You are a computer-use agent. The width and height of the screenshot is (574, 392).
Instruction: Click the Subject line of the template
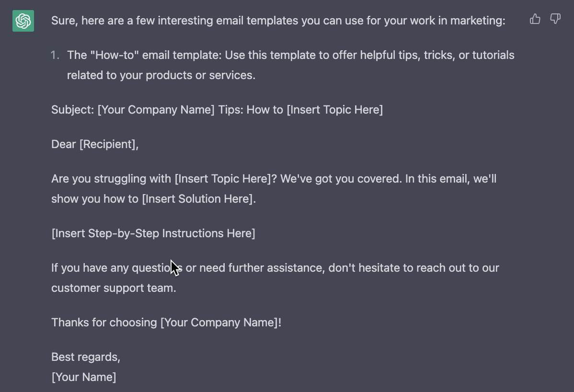pyautogui.click(x=217, y=109)
